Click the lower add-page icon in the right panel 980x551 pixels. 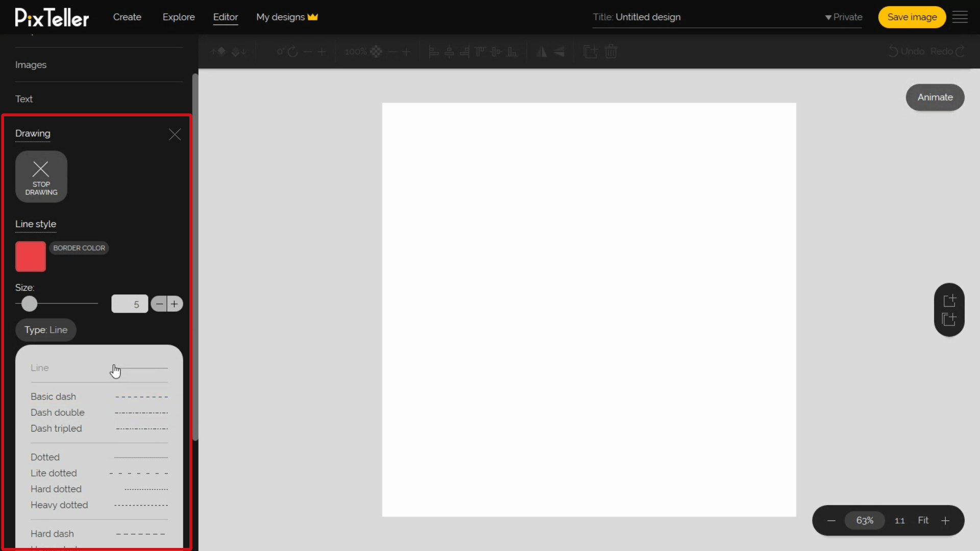point(949,319)
